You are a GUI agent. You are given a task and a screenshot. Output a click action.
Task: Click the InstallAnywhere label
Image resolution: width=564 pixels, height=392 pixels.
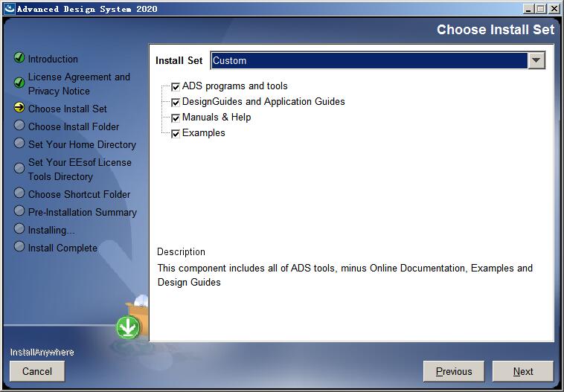(42, 352)
